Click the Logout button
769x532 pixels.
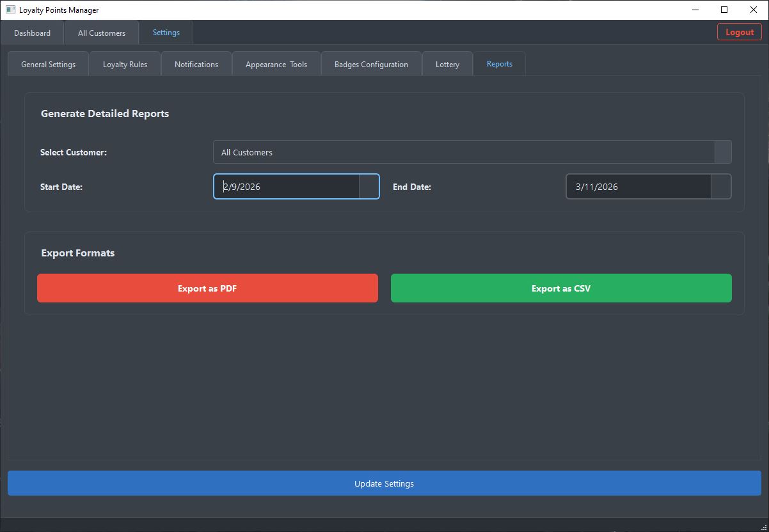coord(739,33)
